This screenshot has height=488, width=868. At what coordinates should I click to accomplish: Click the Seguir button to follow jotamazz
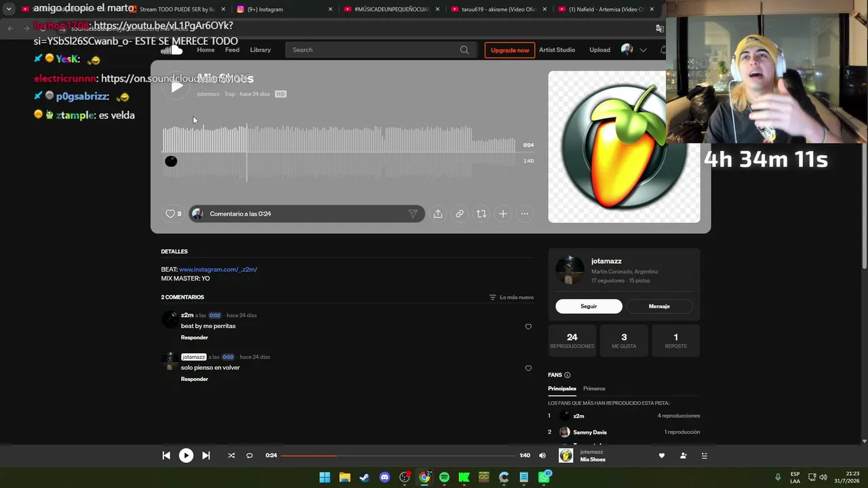[589, 306]
